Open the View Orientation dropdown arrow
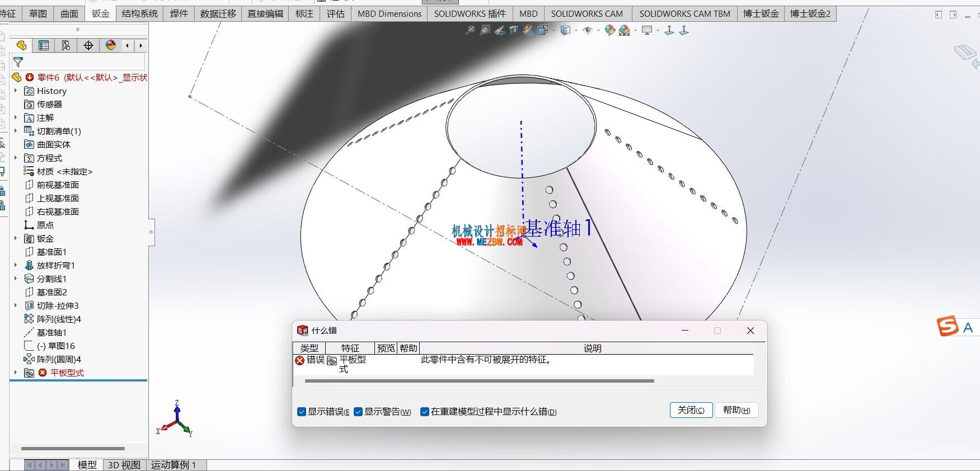This screenshot has height=471, width=980. [x=554, y=31]
